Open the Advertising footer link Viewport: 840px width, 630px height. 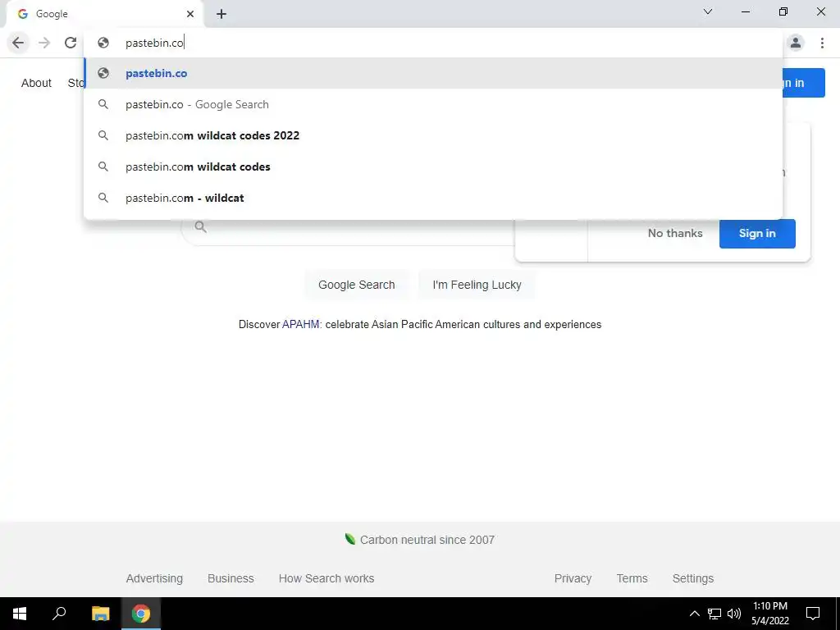coord(154,578)
